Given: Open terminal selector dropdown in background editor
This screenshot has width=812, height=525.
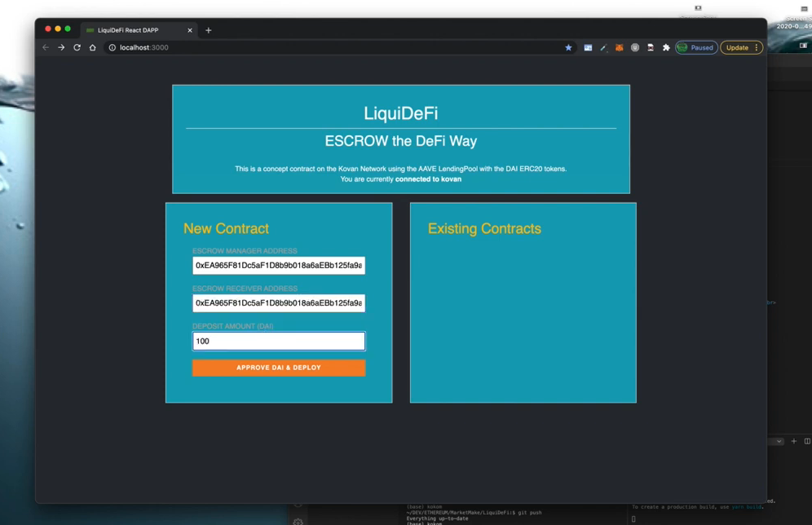Looking at the screenshot, I should [779, 441].
